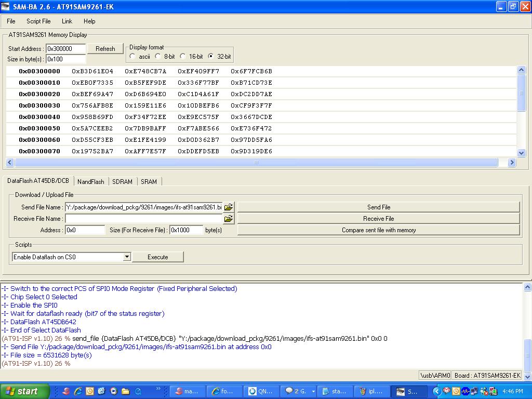Click the folder icon in quick launch

pyautogui.click(x=125, y=391)
